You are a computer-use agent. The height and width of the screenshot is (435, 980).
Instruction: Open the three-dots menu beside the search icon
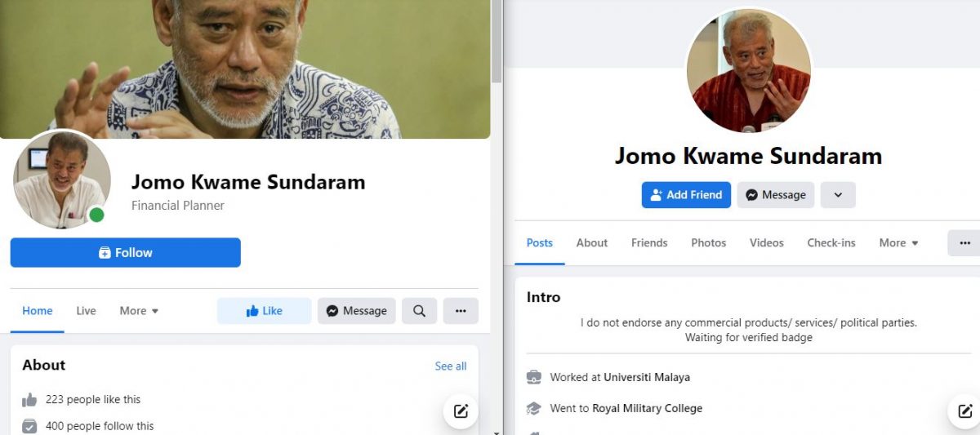461,311
